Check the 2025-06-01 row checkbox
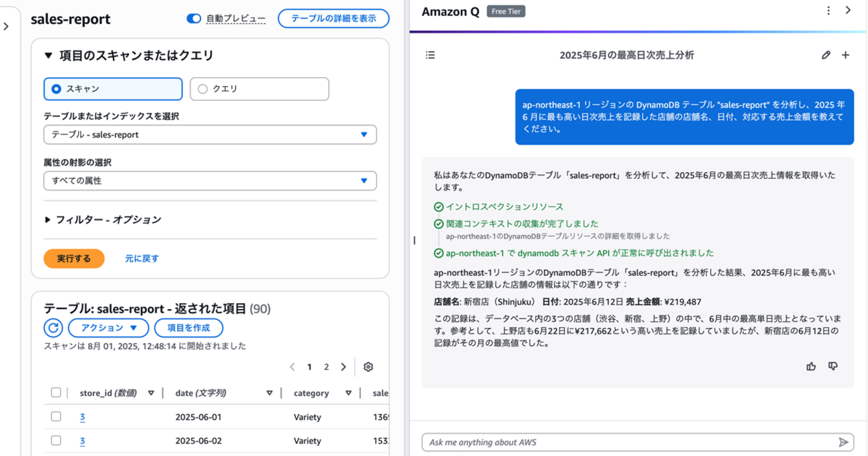This screenshot has width=868, height=456. click(x=56, y=417)
